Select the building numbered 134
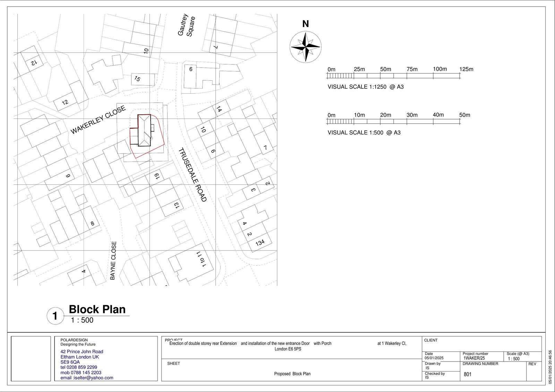 tap(260, 243)
